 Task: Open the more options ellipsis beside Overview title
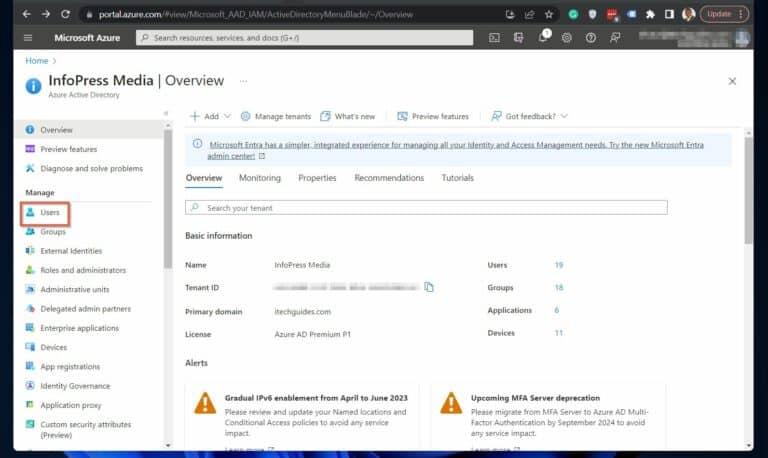(243, 81)
